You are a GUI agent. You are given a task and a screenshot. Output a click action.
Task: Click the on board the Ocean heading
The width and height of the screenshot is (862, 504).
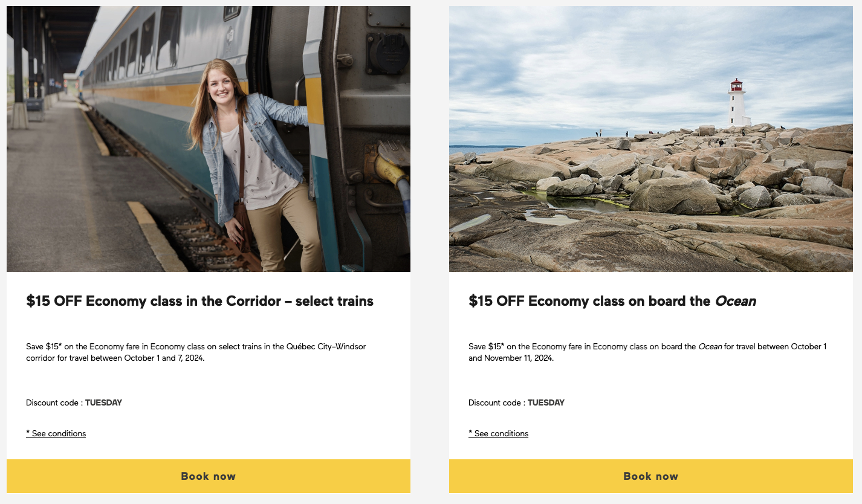pos(612,301)
